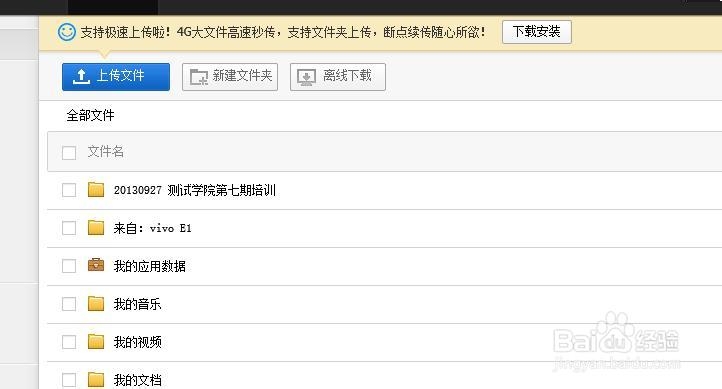This screenshot has height=389, width=722.
Task: Click the folder icon for 我的文档
Action: 96,379
